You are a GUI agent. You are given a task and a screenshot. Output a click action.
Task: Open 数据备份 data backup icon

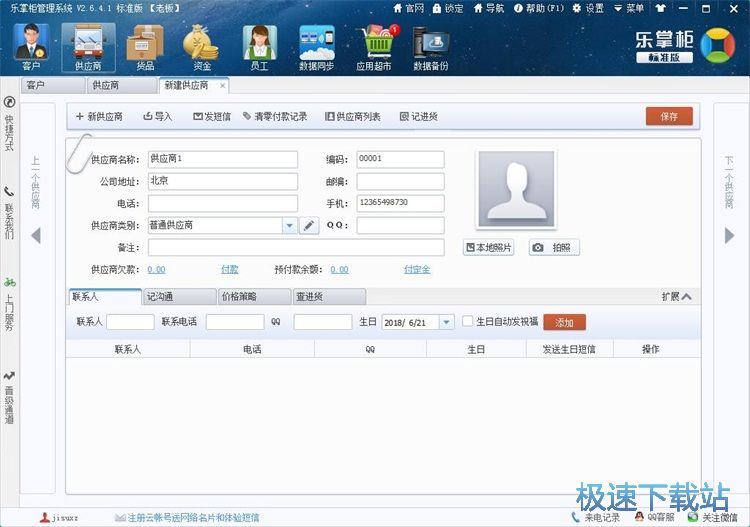click(430, 47)
